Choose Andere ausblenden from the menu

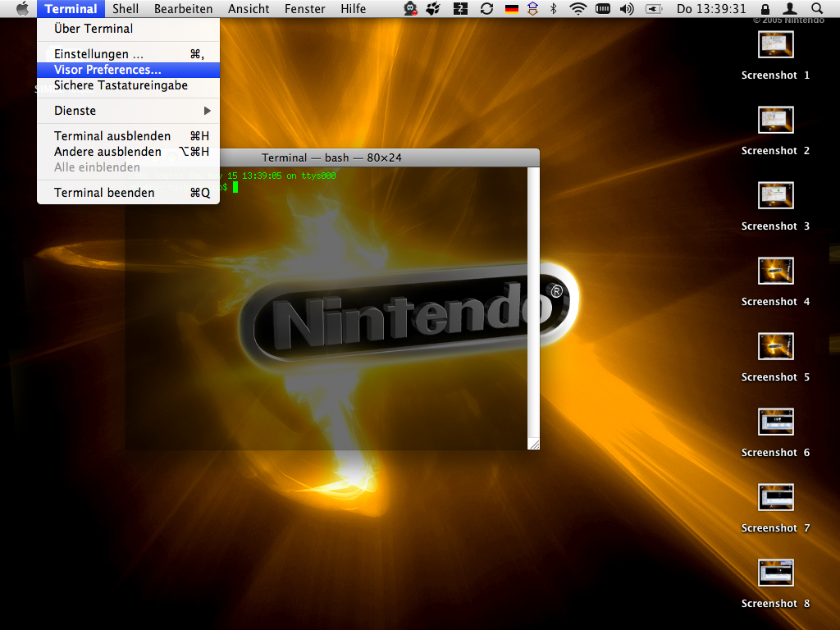tap(128, 152)
